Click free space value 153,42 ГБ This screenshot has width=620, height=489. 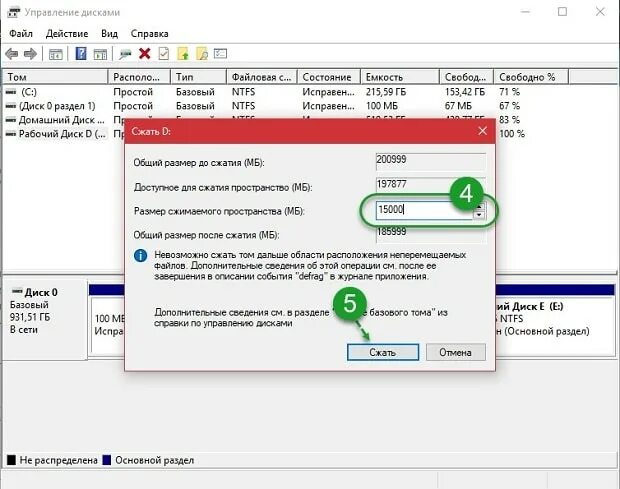click(465, 92)
